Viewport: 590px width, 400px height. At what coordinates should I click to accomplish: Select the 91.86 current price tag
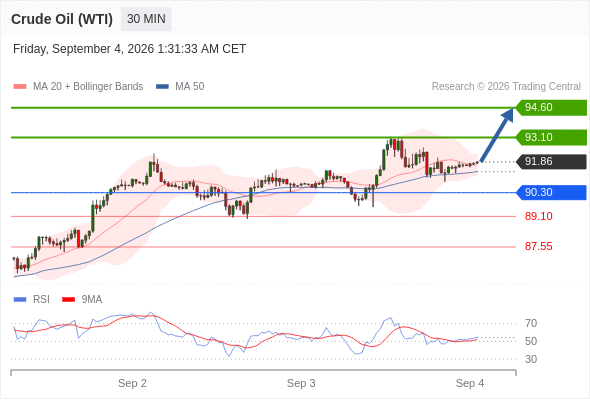coord(551,162)
